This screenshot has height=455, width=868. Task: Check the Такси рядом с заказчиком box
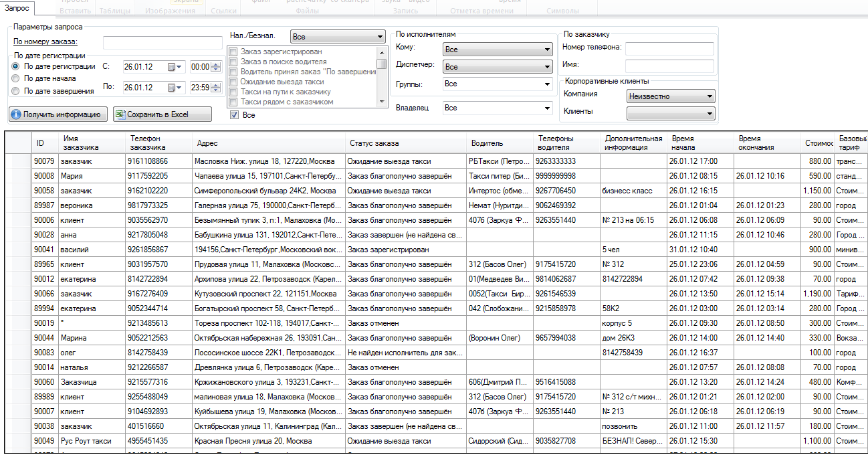coord(233,102)
